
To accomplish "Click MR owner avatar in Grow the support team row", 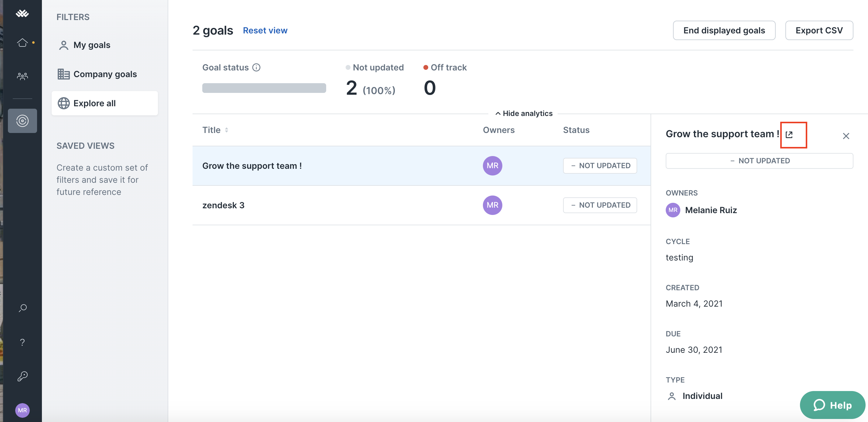I will (492, 166).
